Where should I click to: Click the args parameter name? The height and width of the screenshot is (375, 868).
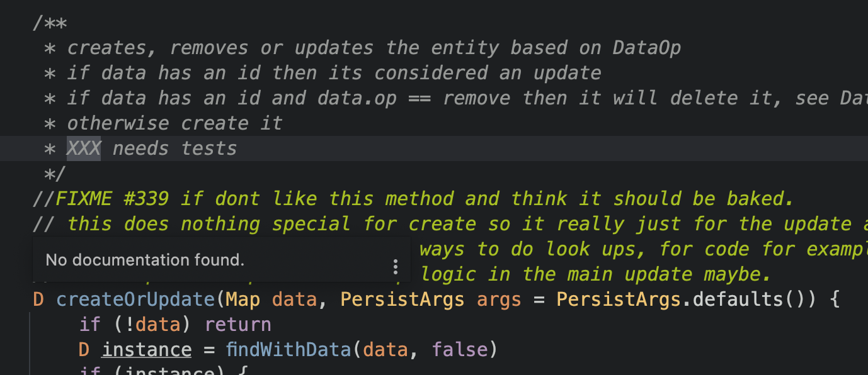click(x=499, y=299)
